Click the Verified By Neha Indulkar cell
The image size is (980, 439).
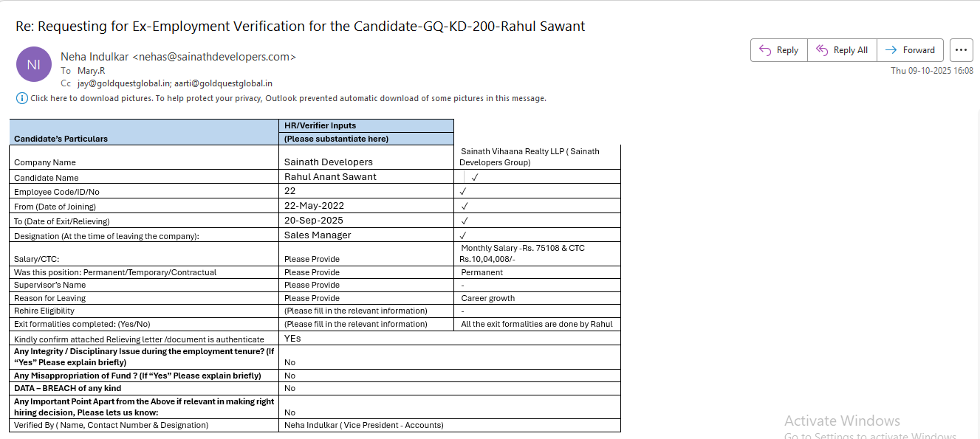(x=363, y=425)
